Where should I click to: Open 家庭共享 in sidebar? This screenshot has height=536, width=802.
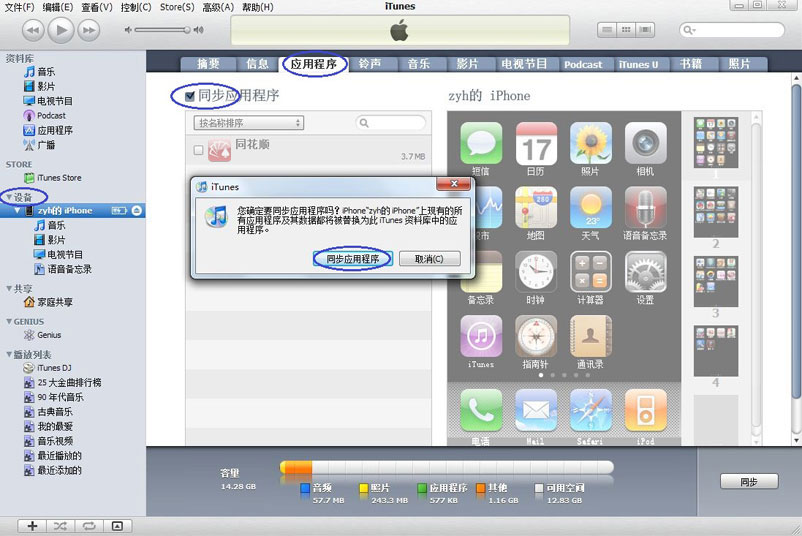pyautogui.click(x=49, y=302)
